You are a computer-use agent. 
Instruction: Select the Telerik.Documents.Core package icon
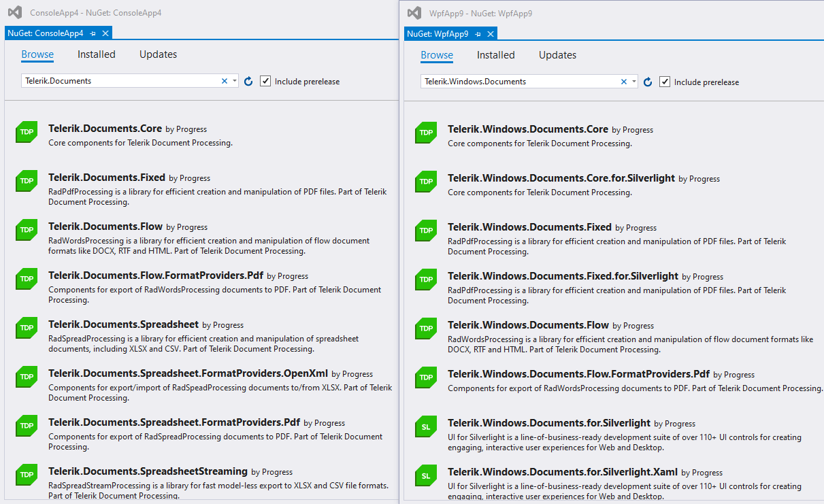[26, 132]
